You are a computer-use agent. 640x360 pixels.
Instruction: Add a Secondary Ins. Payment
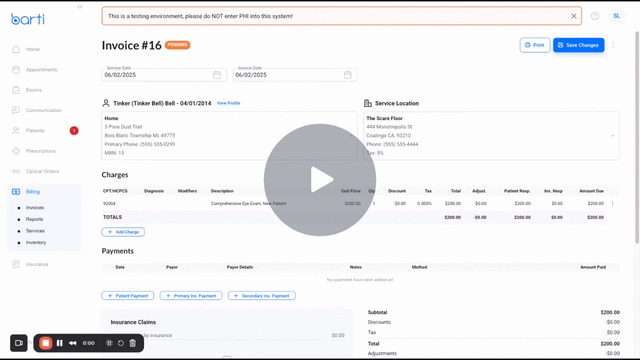click(262, 296)
